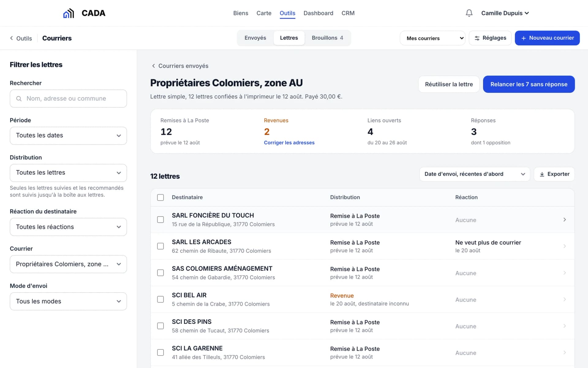Open the Courrier filter dropdown
This screenshot has height=368, width=588.
point(68,264)
